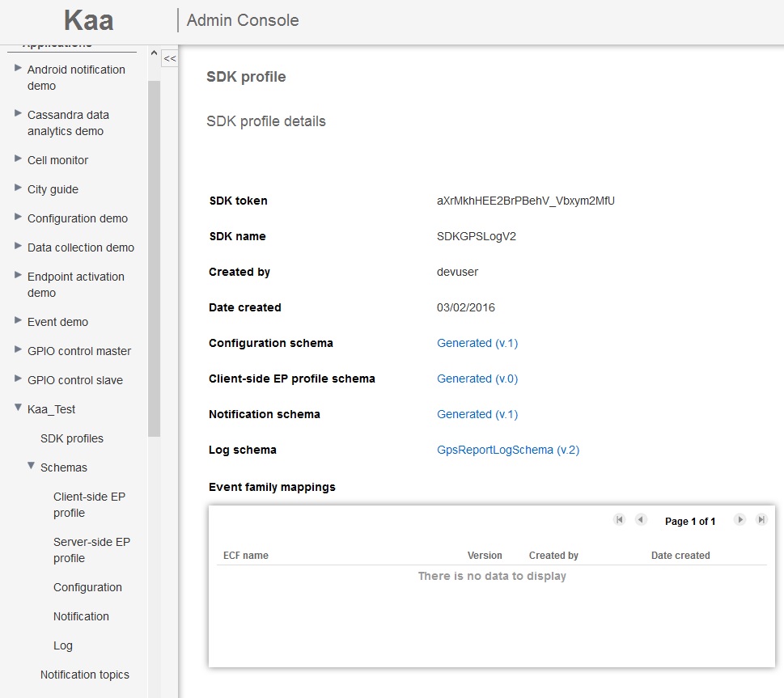Select Cell monitor application
The height and width of the screenshot is (698, 784).
point(57,160)
